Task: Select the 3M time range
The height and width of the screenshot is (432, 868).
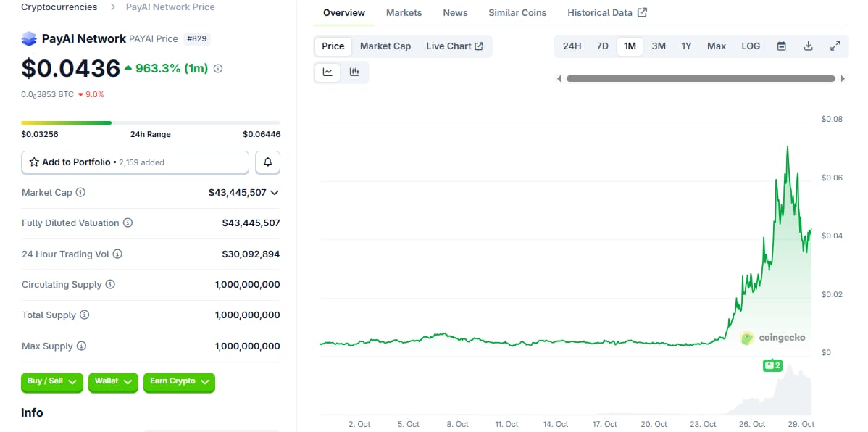Action: 659,46
